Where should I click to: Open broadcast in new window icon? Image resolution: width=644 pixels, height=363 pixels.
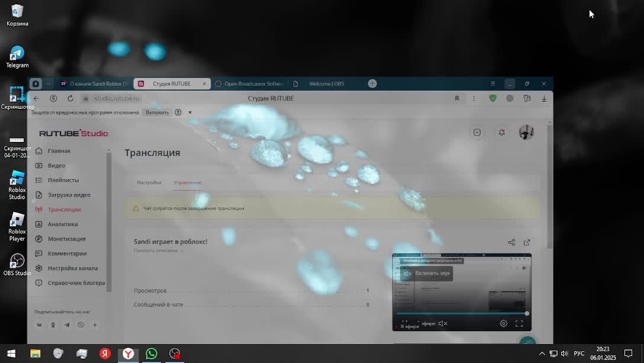click(527, 242)
